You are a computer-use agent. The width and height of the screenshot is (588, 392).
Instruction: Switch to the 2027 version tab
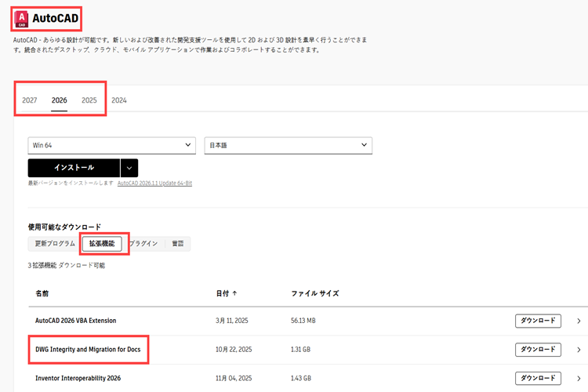[x=30, y=100]
